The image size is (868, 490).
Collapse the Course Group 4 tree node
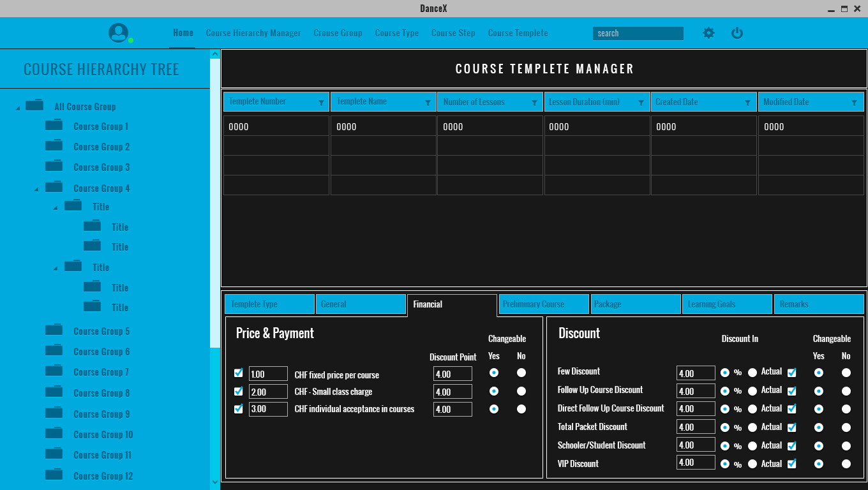click(36, 189)
